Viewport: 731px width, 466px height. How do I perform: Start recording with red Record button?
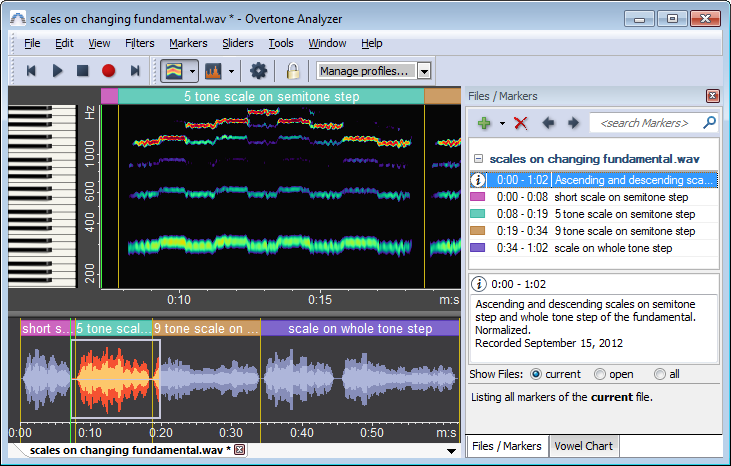tap(109, 71)
